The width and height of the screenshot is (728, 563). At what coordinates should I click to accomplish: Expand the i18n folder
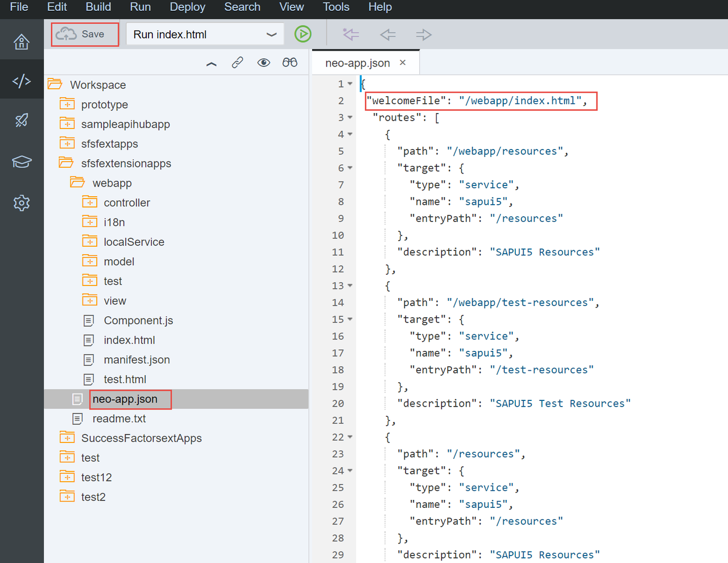click(90, 222)
